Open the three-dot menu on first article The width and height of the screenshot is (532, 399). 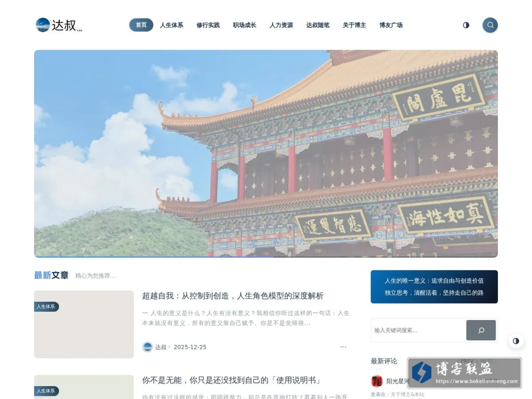(x=343, y=347)
